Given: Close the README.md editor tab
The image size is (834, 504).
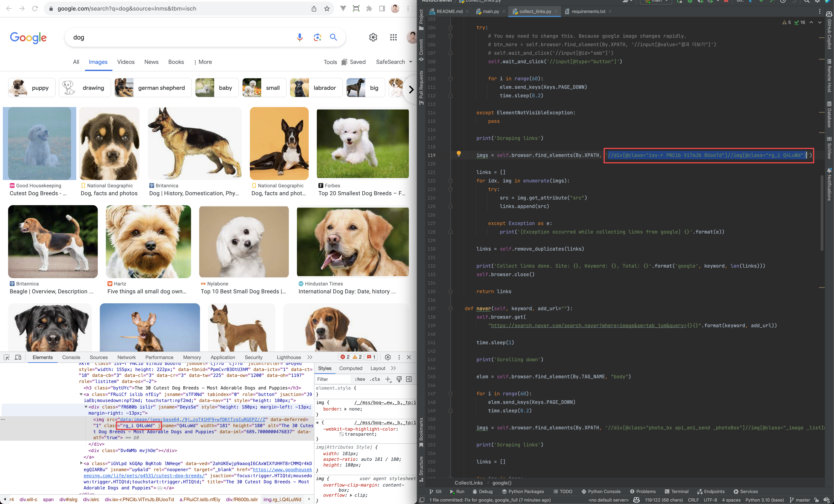Looking at the screenshot, I should tap(468, 12).
